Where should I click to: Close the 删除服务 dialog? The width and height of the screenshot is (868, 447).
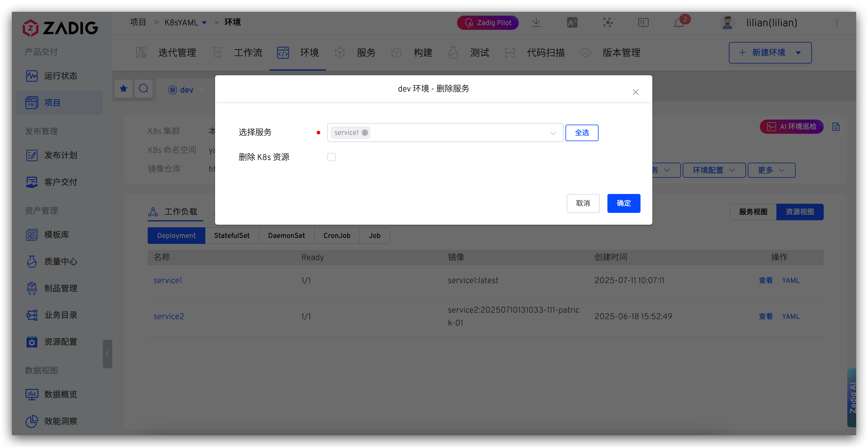(635, 92)
